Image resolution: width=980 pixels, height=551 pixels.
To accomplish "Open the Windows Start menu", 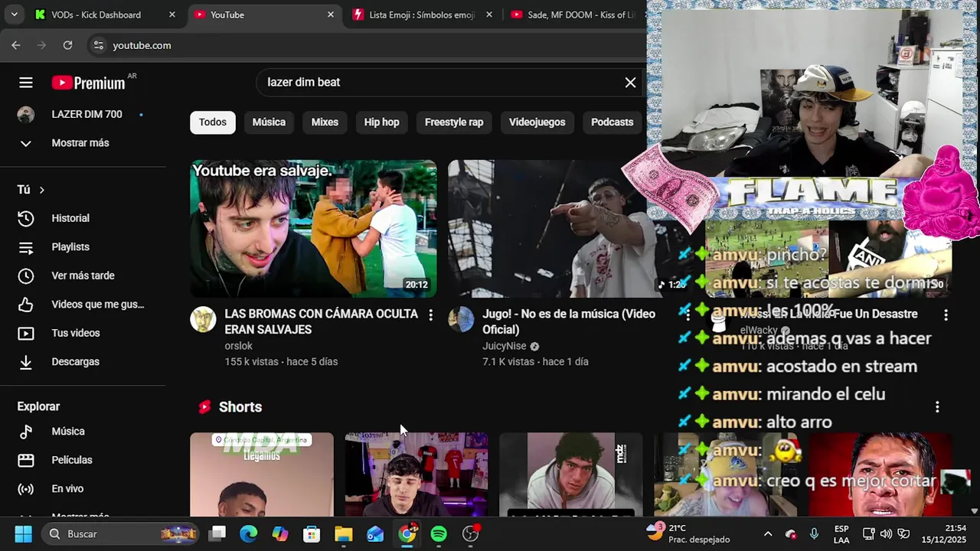I will pyautogui.click(x=23, y=534).
